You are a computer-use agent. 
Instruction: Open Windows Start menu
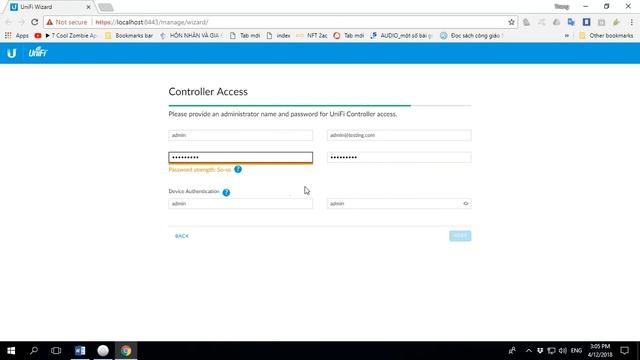point(11,351)
